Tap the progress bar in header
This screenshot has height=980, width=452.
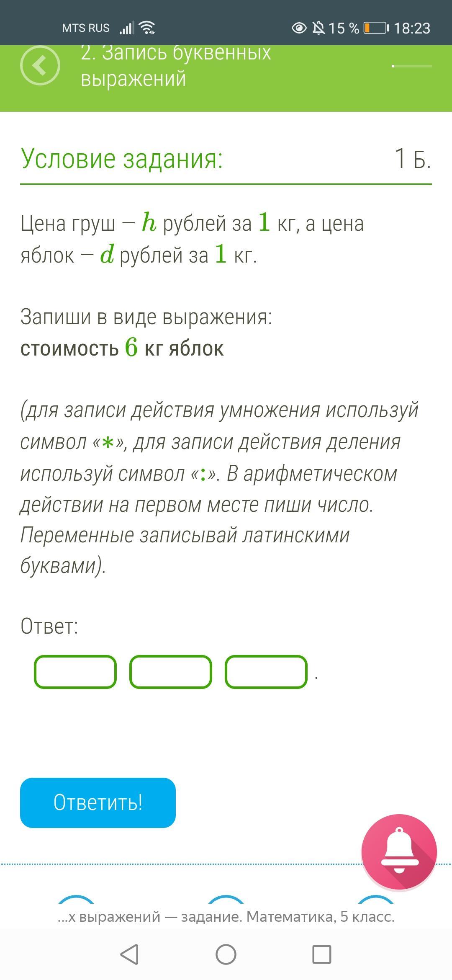click(411, 66)
